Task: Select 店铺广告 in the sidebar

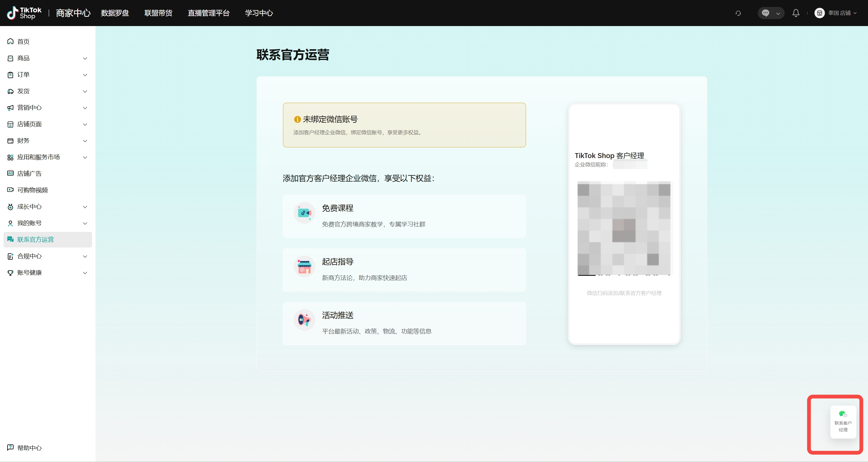Action: pos(29,173)
